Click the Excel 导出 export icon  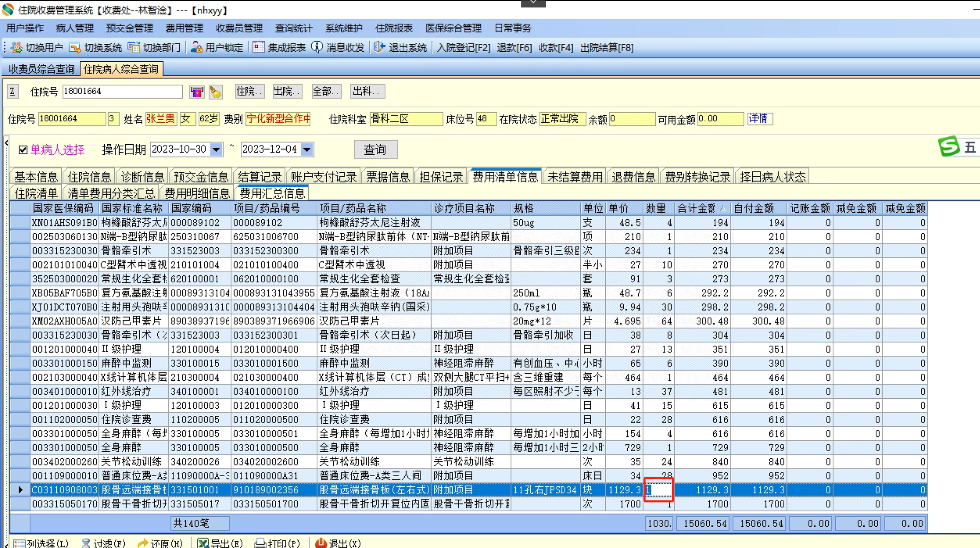pos(203,543)
